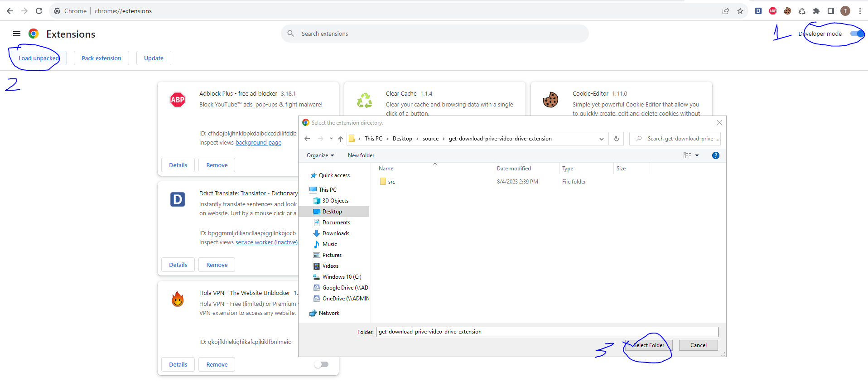Share this page icon in address bar
This screenshot has width=868, height=382.
tap(726, 11)
